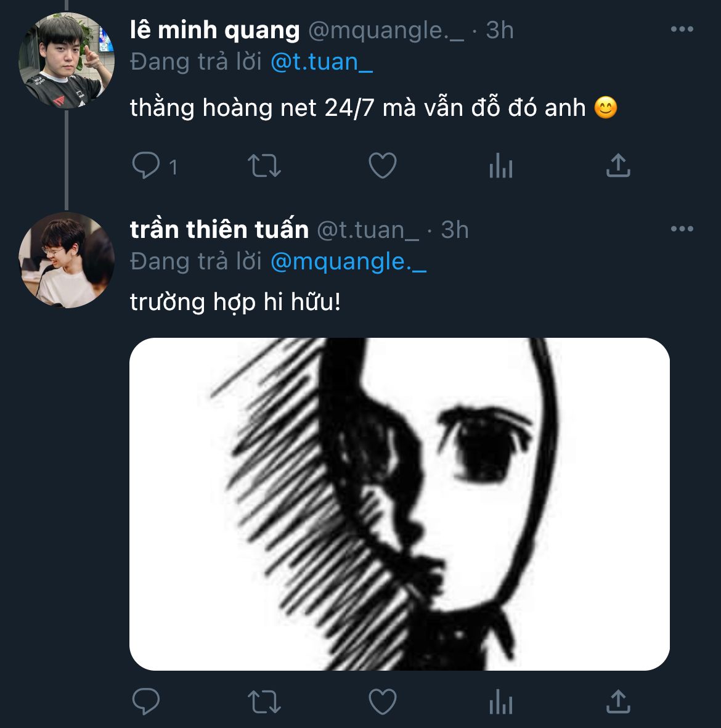Open lê minh quang's profile picture
Viewport: 721px width, 728px height.
(67, 61)
